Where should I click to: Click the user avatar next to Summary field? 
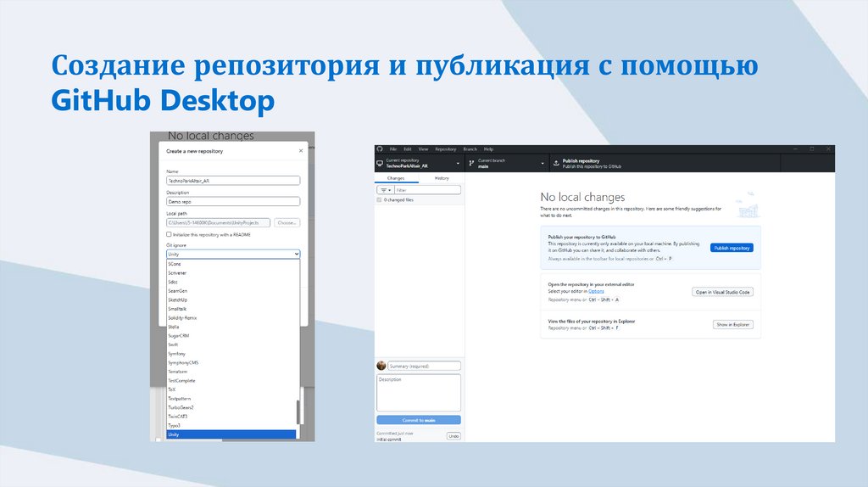(381, 366)
